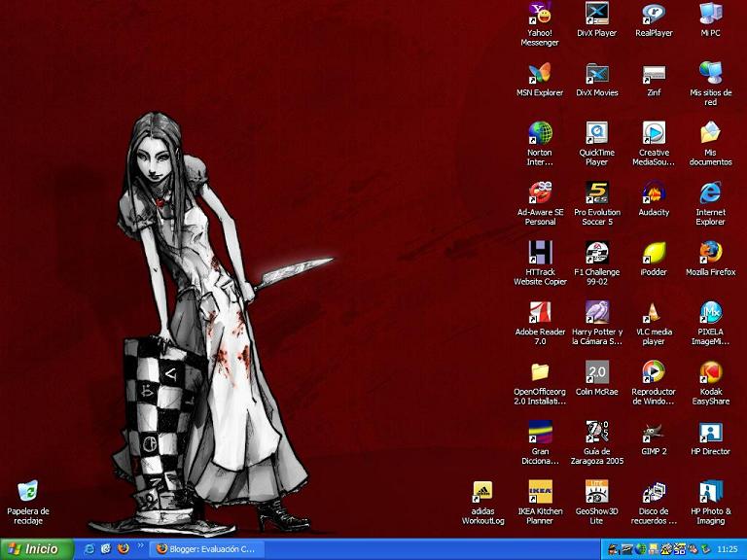
Task: Select Disco de recuerdos shortcut
Action: pos(654,491)
